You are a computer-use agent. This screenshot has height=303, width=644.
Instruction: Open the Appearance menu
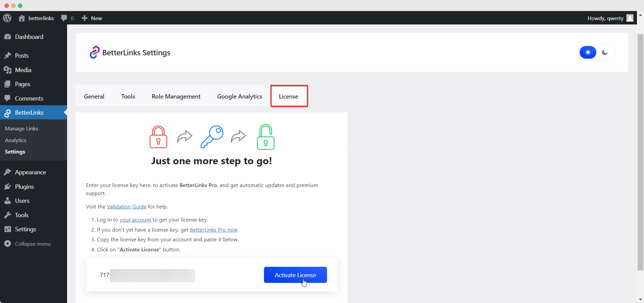point(34,172)
